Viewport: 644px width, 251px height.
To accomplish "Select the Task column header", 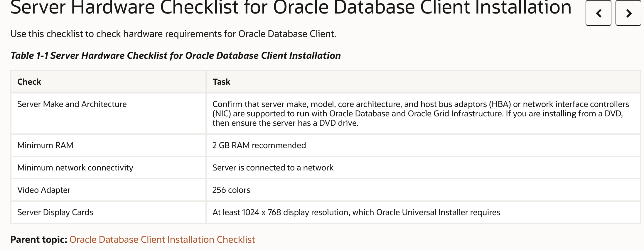I will point(221,82).
